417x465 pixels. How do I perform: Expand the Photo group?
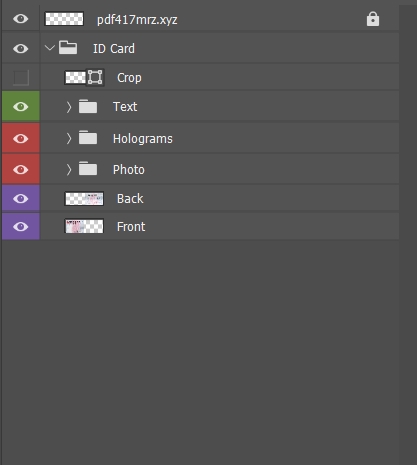(69, 169)
